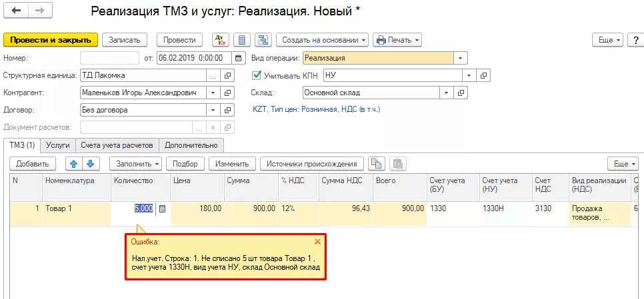Focus the Номер input field
Viewport: 644px width, 299px height.
pyautogui.click(x=109, y=58)
